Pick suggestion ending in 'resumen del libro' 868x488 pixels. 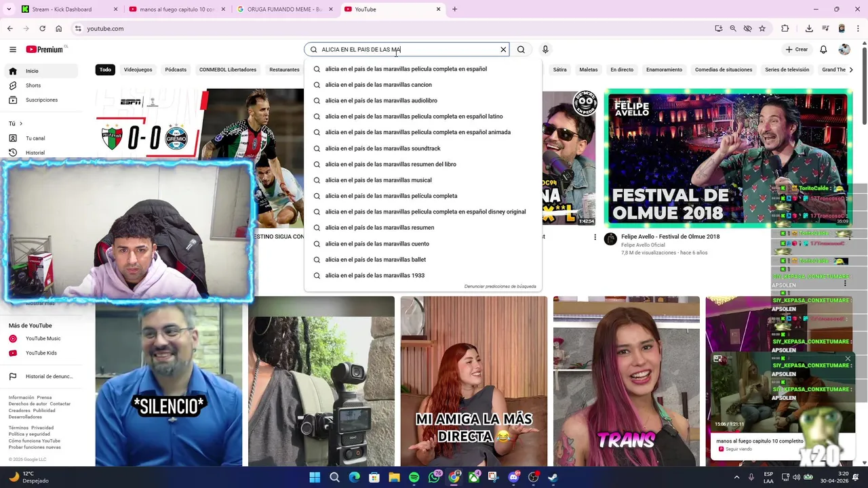pos(423,164)
